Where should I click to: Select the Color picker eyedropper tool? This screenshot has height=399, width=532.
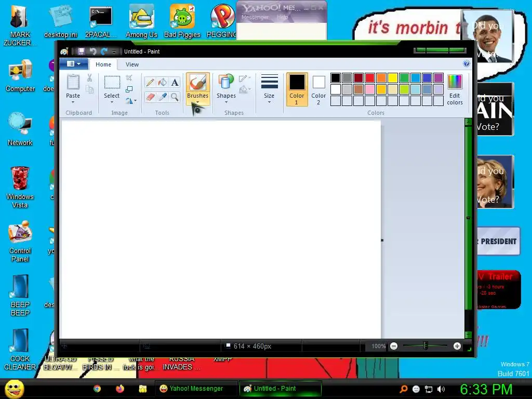click(x=162, y=97)
